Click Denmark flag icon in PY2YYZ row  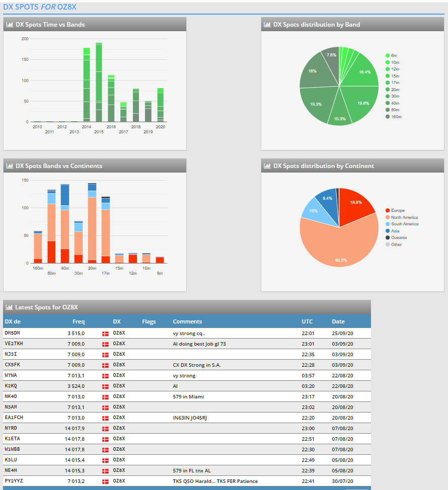click(x=106, y=481)
